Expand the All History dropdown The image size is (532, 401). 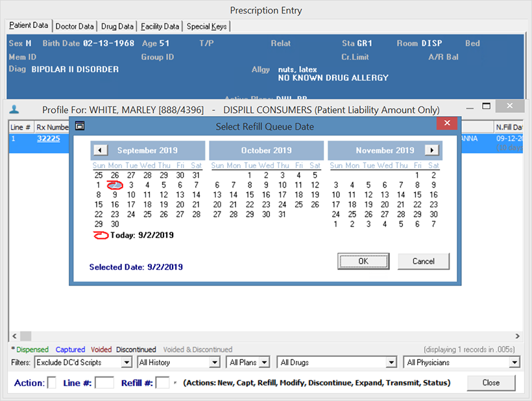pos(215,363)
